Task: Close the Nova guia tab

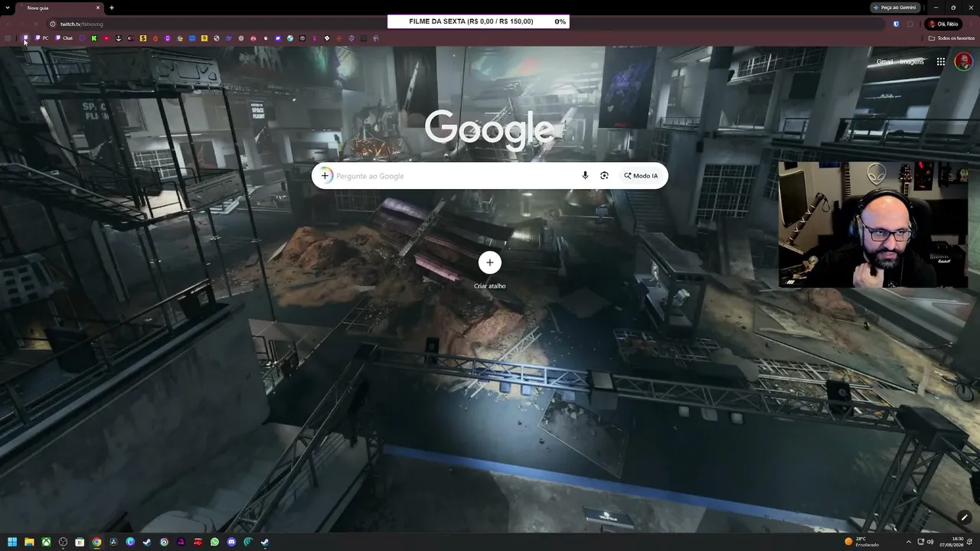Action: [x=98, y=8]
